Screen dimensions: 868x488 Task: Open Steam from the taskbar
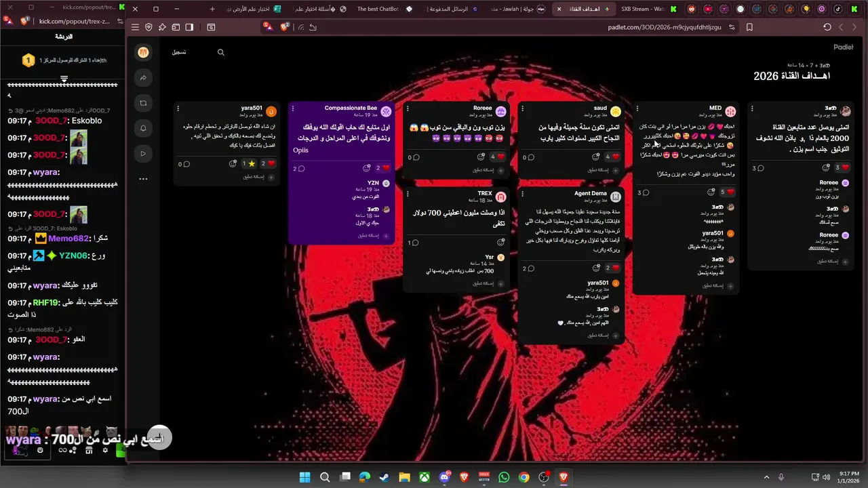(384, 477)
